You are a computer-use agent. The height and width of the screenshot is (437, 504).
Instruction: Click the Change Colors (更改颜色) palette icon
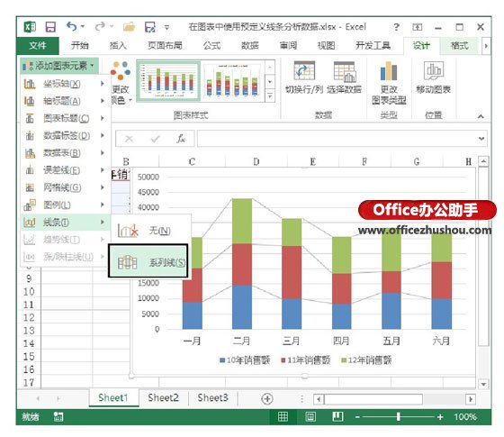121,70
